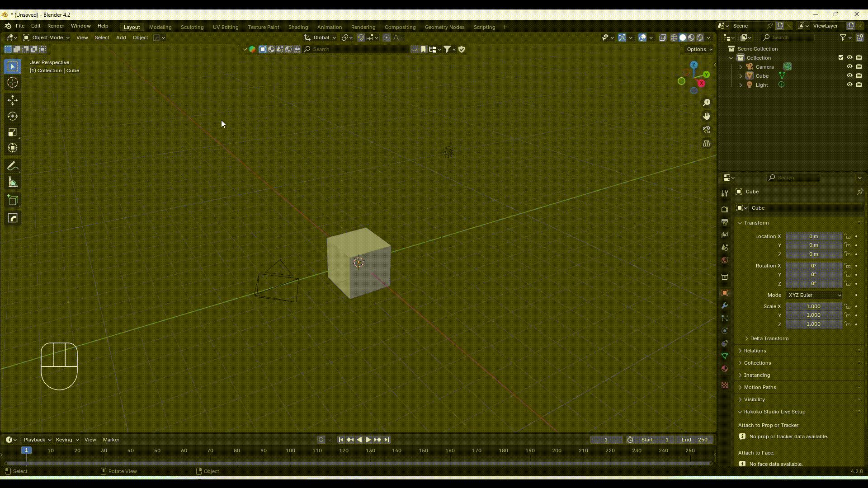868x488 pixels.
Task: Open Texture checker properties tab
Action: 725,385
